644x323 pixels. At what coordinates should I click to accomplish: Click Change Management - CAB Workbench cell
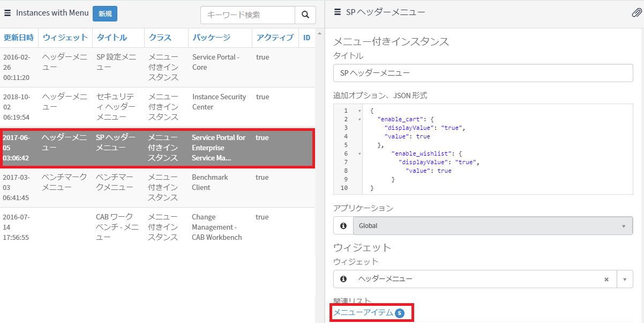point(217,227)
